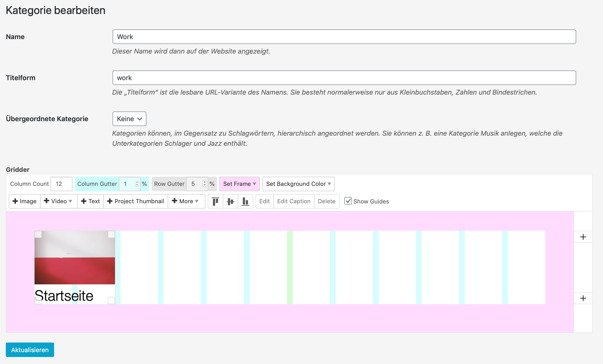The width and height of the screenshot is (603, 364).
Task: Open the More elements menu
Action: 186,201
